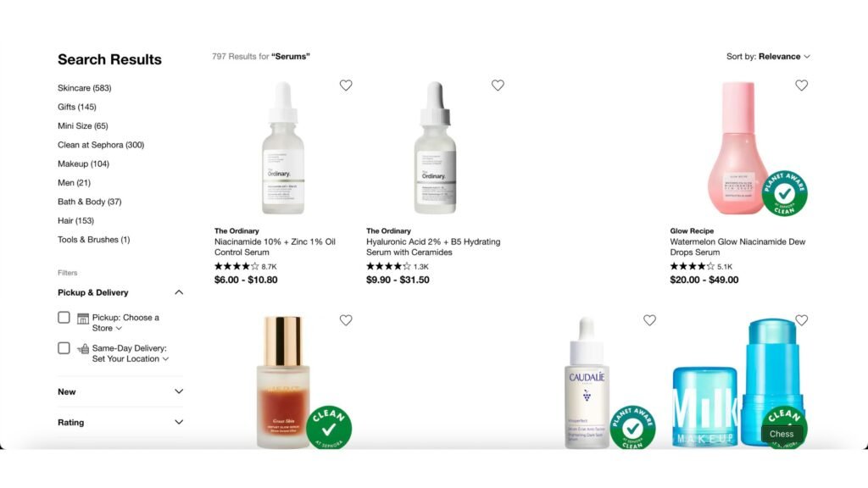
Task: Click The Ordinary Hyaluronic Acid bottle image
Action: pyautogui.click(x=435, y=147)
